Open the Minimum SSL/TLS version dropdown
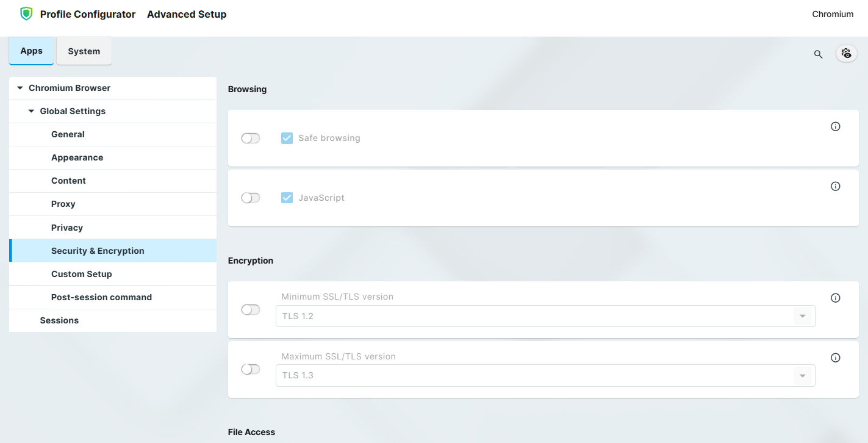 click(x=545, y=316)
